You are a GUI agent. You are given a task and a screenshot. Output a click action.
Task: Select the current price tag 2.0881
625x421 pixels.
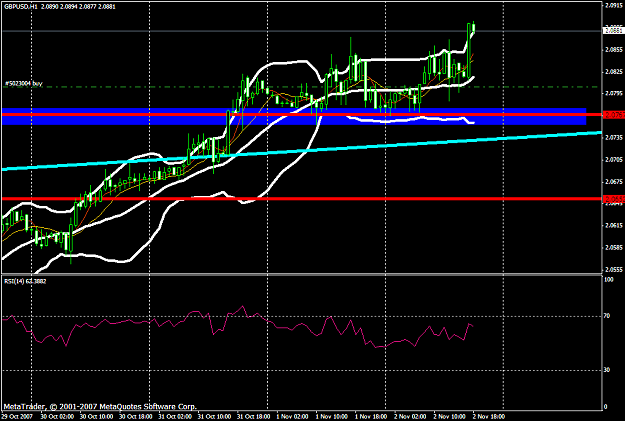click(x=614, y=30)
